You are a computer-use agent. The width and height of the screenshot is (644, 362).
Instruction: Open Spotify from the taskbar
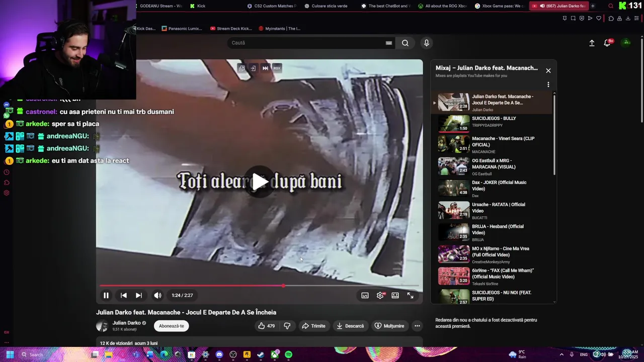tap(288, 354)
